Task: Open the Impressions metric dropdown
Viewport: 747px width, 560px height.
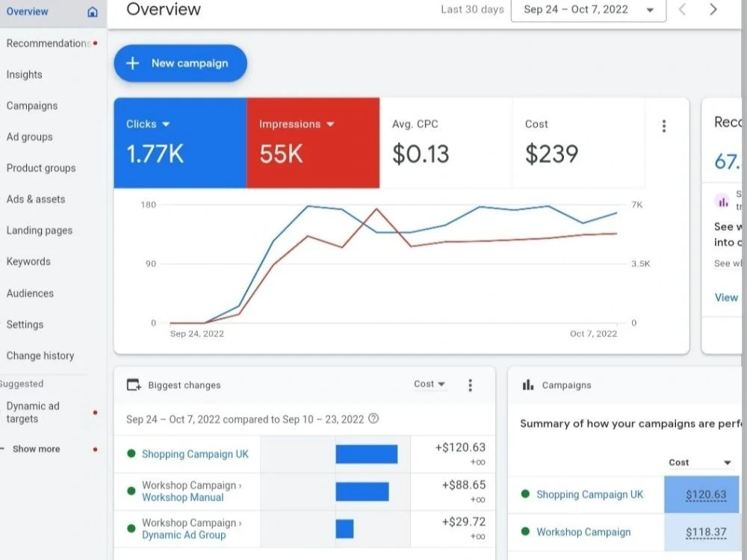Action: tap(297, 124)
